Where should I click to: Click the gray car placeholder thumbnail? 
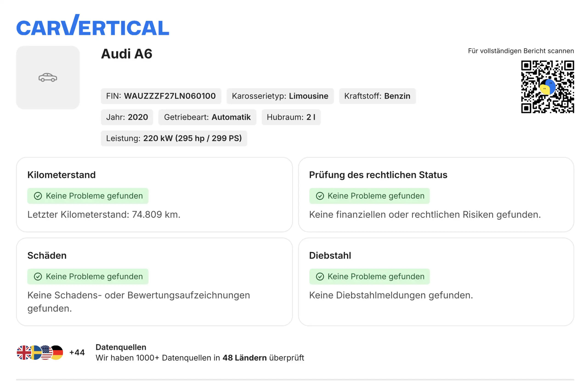(x=48, y=78)
